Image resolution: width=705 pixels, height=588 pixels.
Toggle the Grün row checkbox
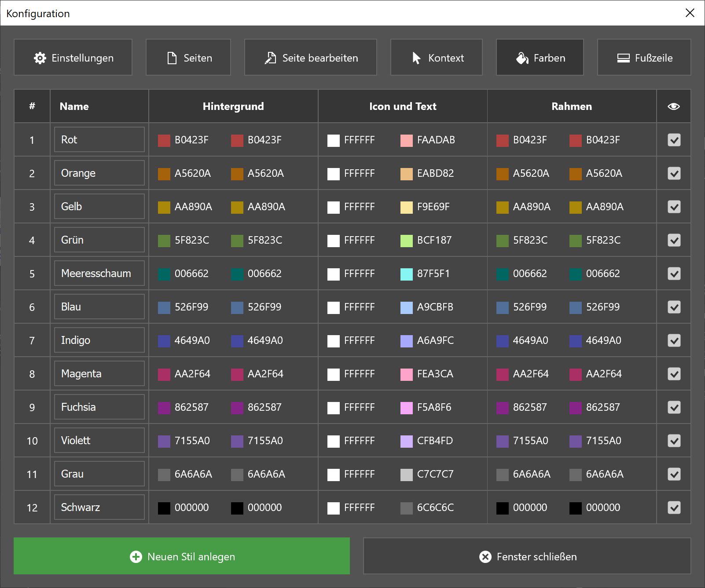[674, 240]
